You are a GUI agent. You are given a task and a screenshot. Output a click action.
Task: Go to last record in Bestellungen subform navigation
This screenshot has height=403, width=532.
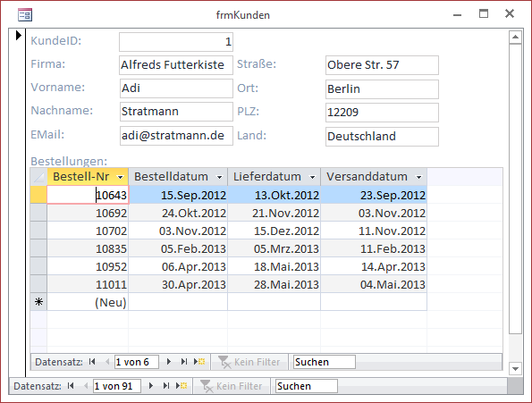pos(184,362)
